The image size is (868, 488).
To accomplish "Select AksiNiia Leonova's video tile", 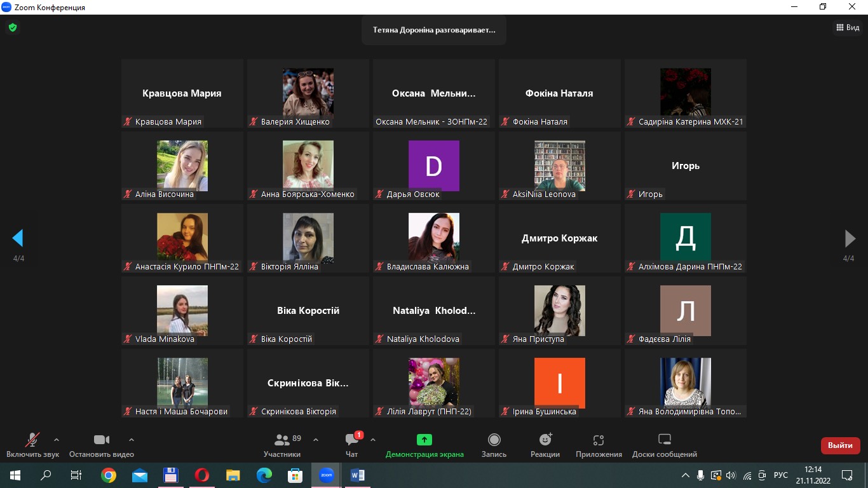I will click(559, 166).
